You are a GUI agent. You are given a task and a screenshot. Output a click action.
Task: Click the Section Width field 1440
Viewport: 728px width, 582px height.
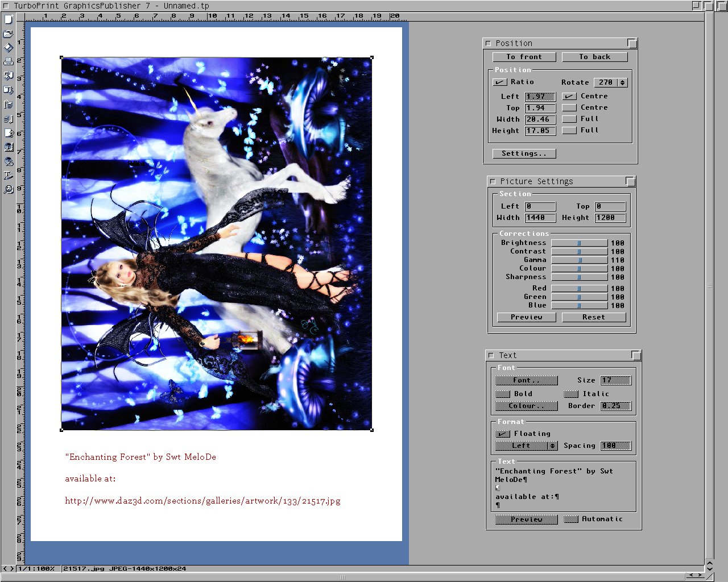point(540,218)
